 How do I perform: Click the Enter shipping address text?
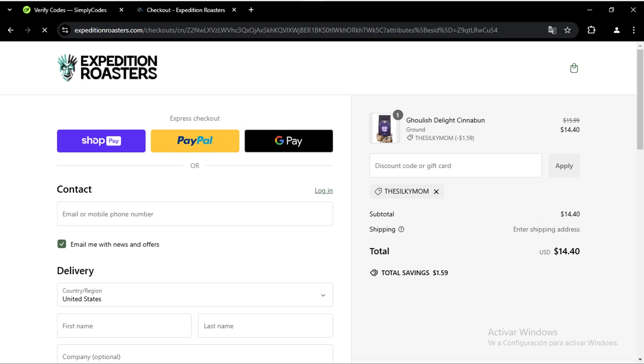547,229
